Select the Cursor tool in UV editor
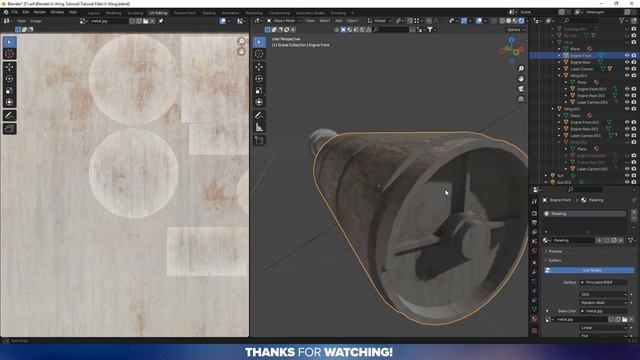 pyautogui.click(x=9, y=54)
